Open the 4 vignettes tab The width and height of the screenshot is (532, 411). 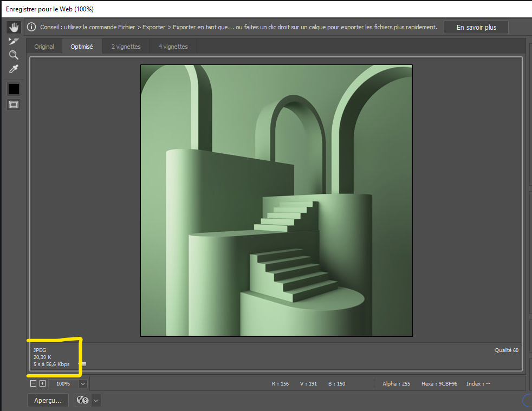[173, 47]
